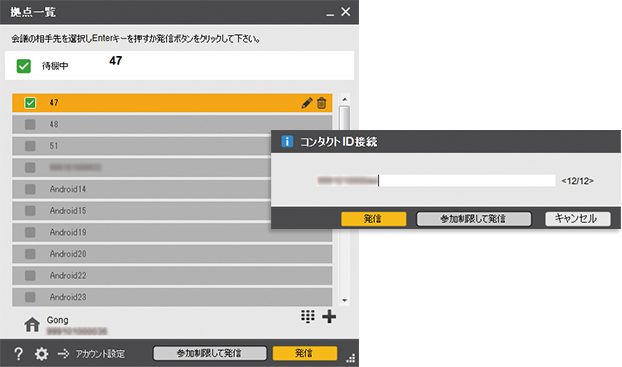This screenshot has width=622, height=367.
Task: Select the Android14 row text
Action: pos(68,189)
